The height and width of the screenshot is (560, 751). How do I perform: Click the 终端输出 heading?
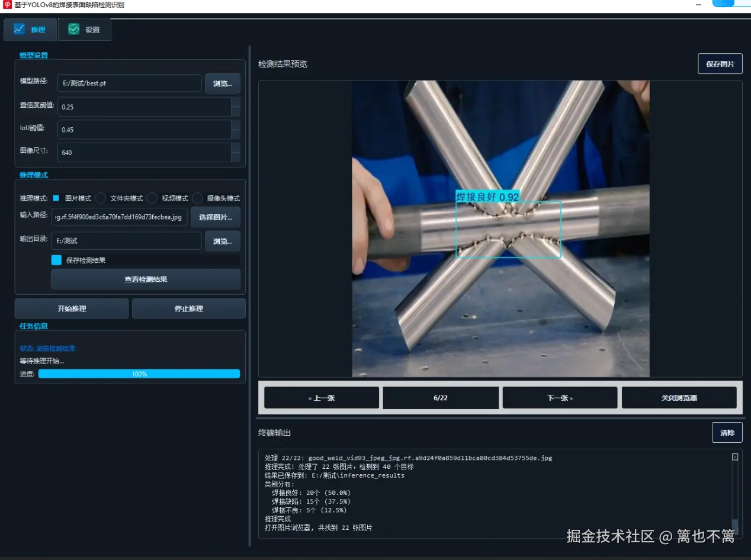275,433
